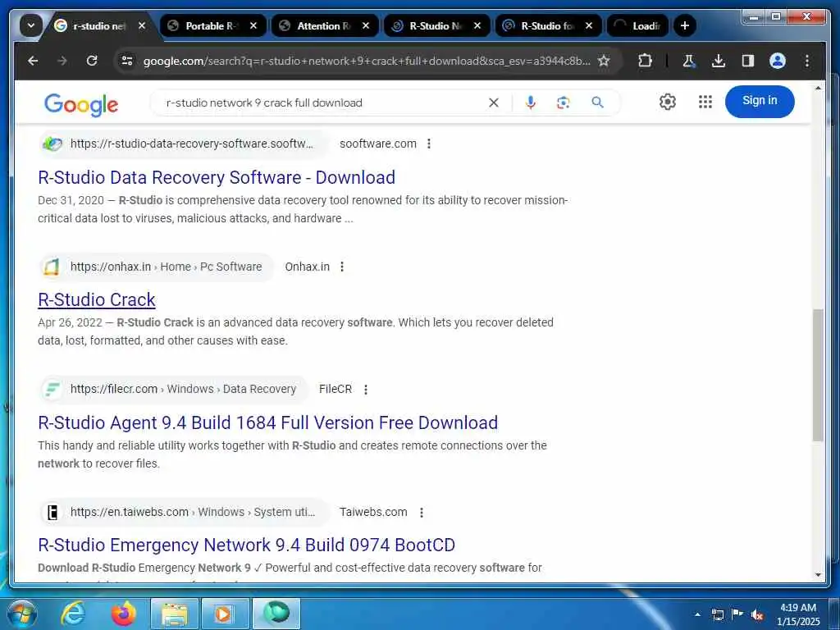Open the muted volume tray icon
The image size is (840, 630).
757,615
